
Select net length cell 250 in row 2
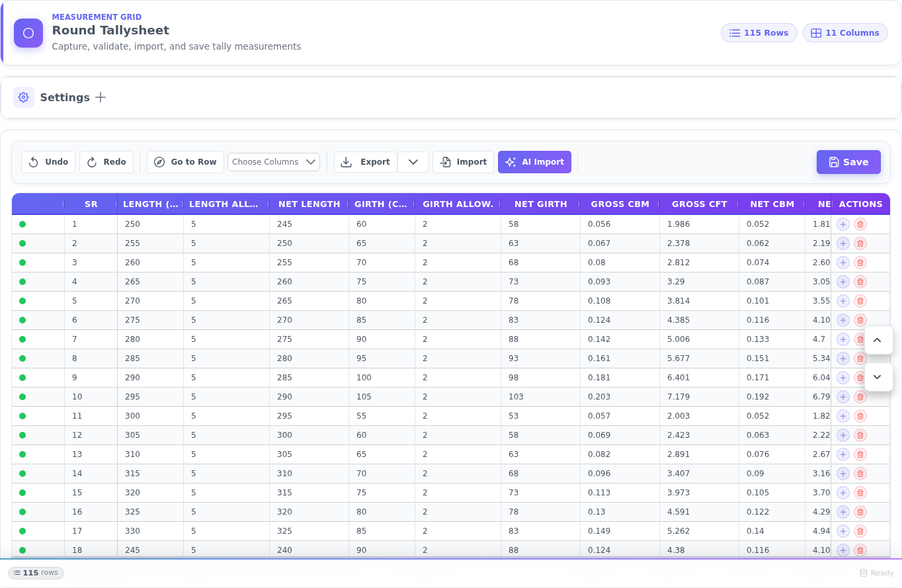click(309, 243)
